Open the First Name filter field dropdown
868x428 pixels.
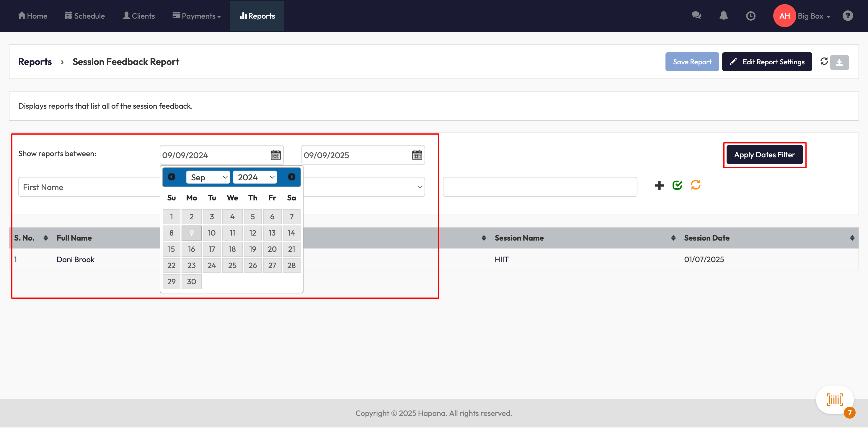click(89, 187)
